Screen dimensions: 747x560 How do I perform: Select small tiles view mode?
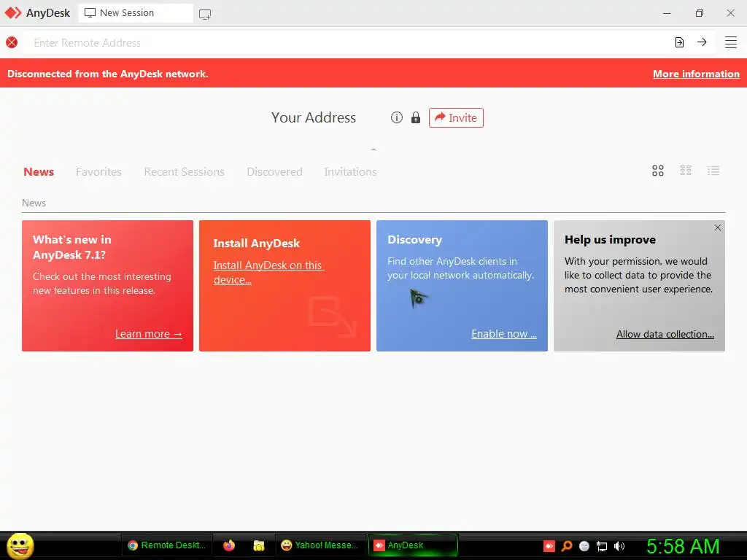coord(686,171)
